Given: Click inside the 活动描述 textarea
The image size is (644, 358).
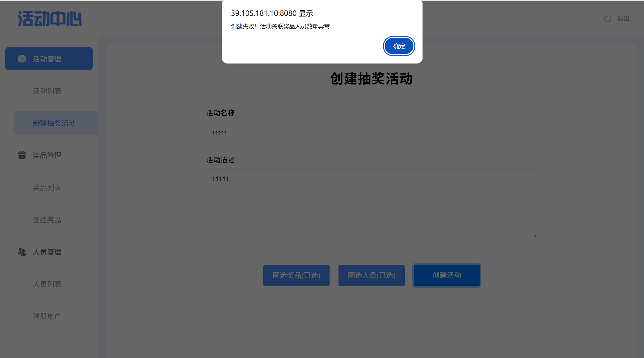Looking at the screenshot, I should pyautogui.click(x=371, y=204).
